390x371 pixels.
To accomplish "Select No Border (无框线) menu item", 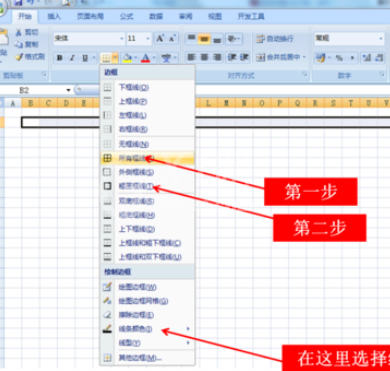I will click(147, 144).
